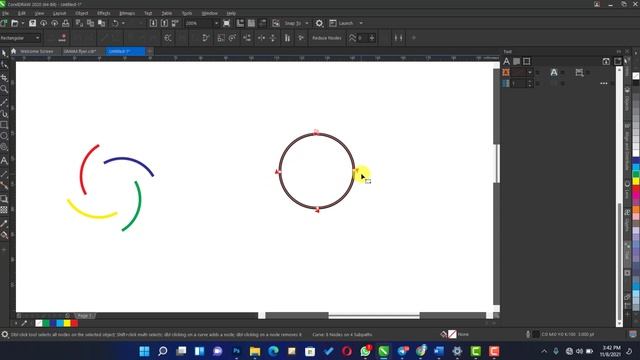Open the Options gear icon
The height and width of the screenshot is (360, 640).
(x=320, y=23)
